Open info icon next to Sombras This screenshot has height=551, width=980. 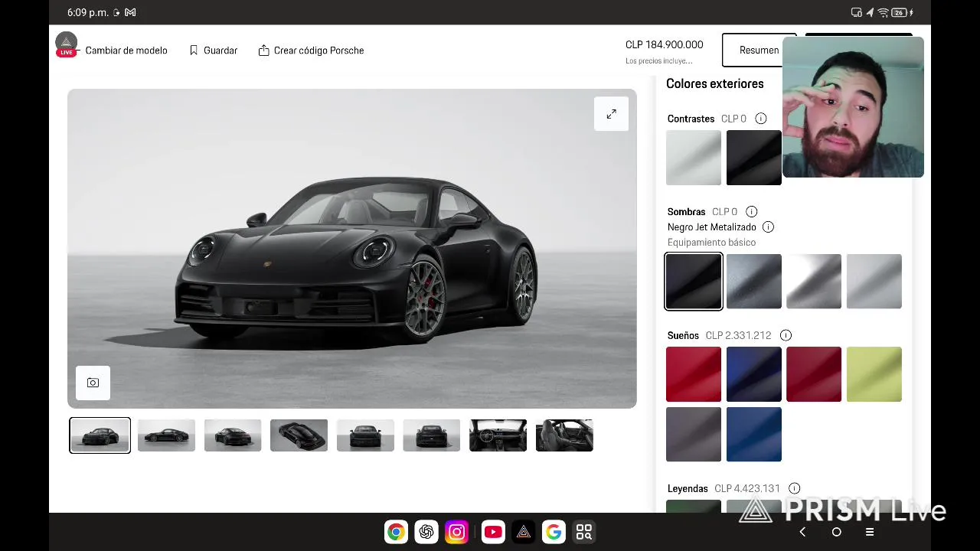pos(751,212)
